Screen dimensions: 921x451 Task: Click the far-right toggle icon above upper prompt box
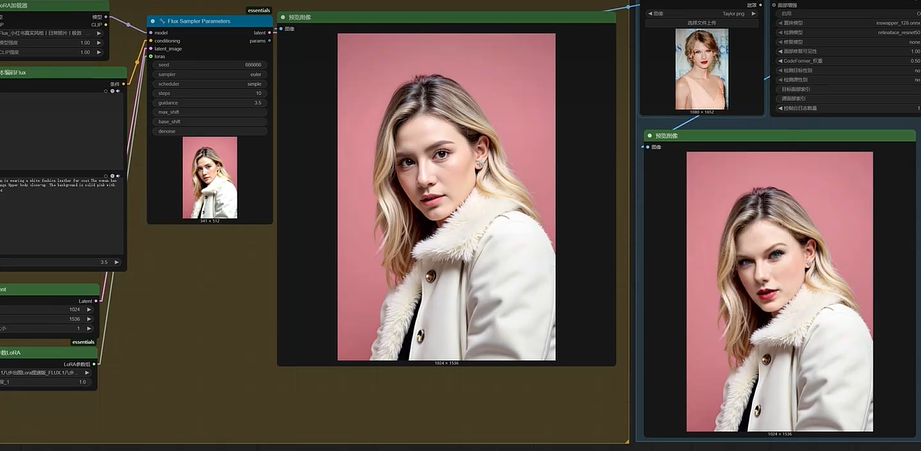coord(117,91)
